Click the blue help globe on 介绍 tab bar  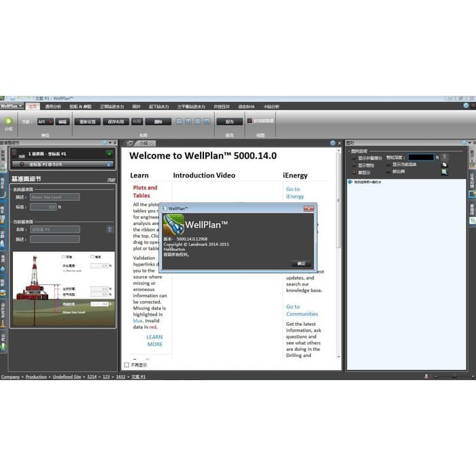tap(333, 143)
